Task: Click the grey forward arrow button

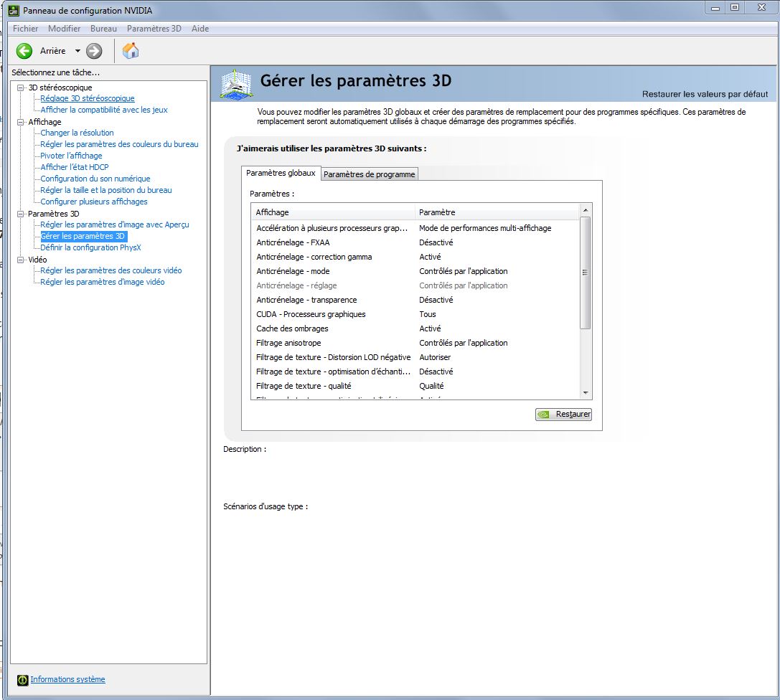Action: [x=94, y=51]
